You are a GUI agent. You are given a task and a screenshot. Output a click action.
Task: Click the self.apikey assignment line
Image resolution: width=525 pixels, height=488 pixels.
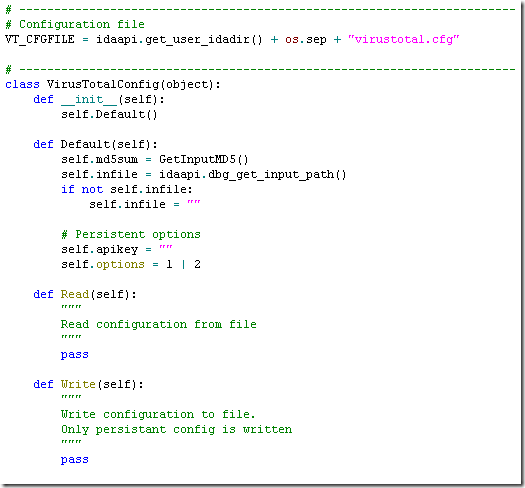(117, 249)
